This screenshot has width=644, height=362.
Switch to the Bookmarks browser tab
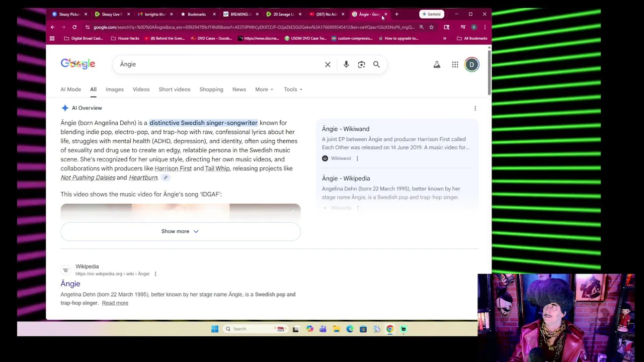coord(196,14)
